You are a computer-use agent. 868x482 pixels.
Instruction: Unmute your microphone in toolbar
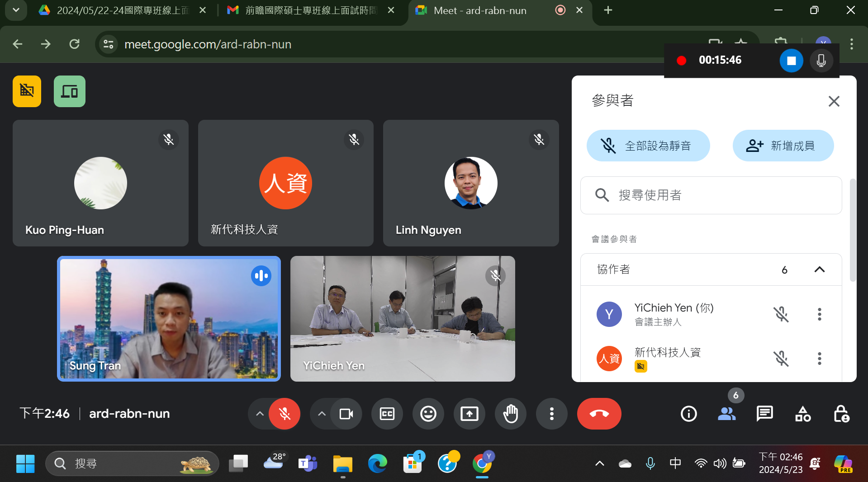(285, 414)
